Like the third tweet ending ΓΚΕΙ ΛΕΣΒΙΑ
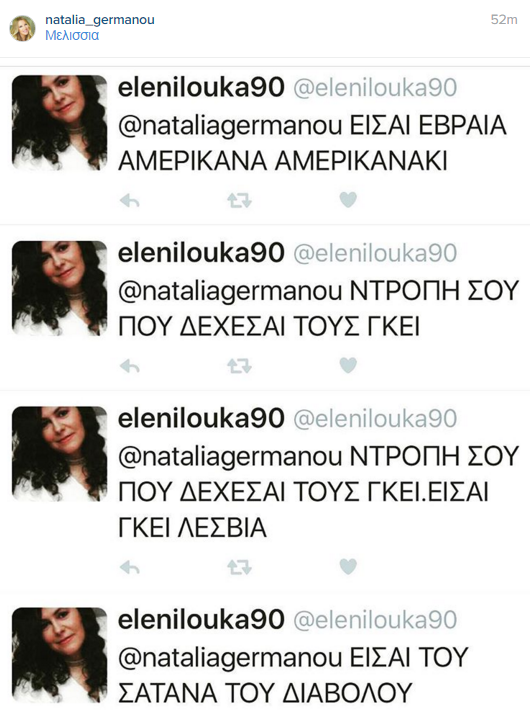530x711 pixels. (348, 567)
